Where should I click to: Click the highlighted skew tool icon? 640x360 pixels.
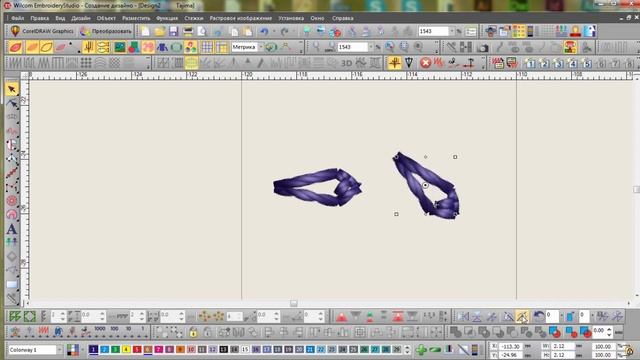coord(522,316)
